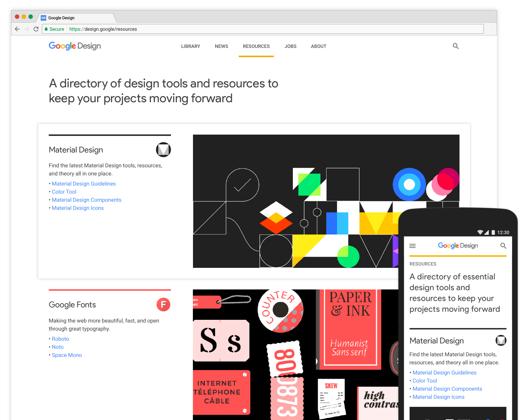529x420 pixels.
Task: Tap Material Design Components on phone
Action: click(x=447, y=389)
